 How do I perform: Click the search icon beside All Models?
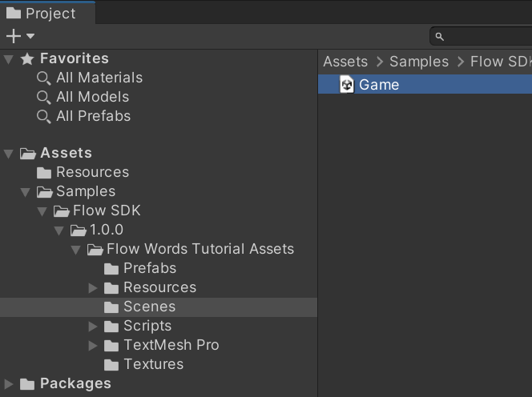pyautogui.click(x=44, y=97)
